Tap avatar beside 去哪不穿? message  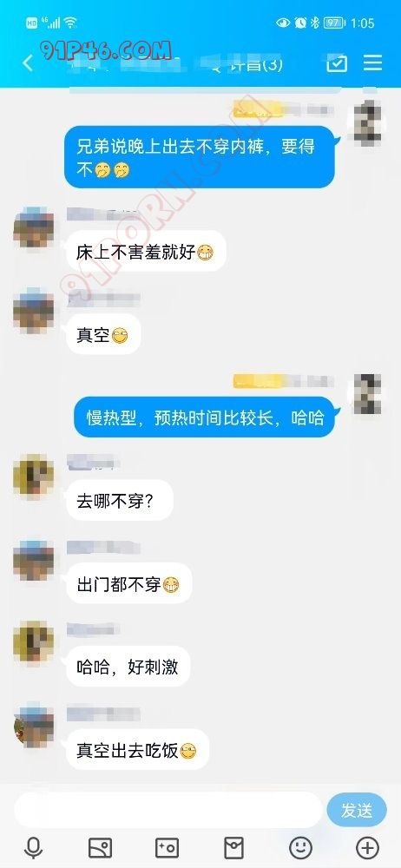[34, 475]
